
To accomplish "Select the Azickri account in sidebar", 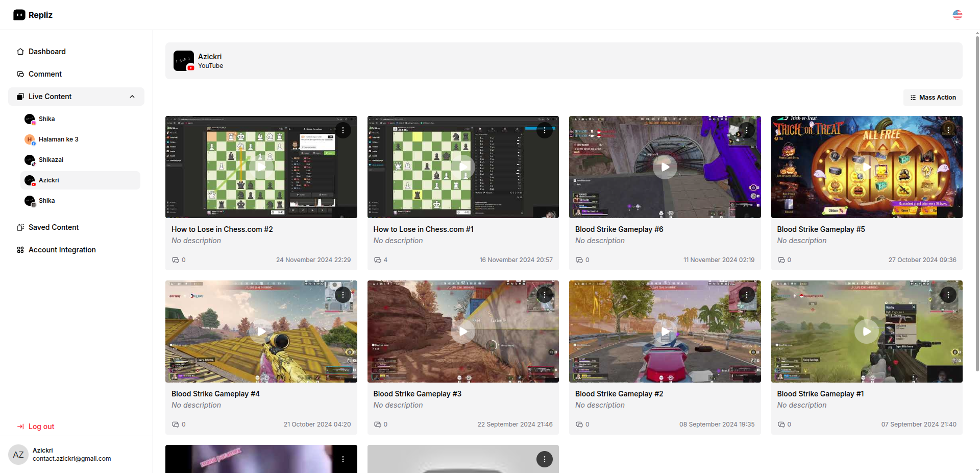I will (x=80, y=180).
